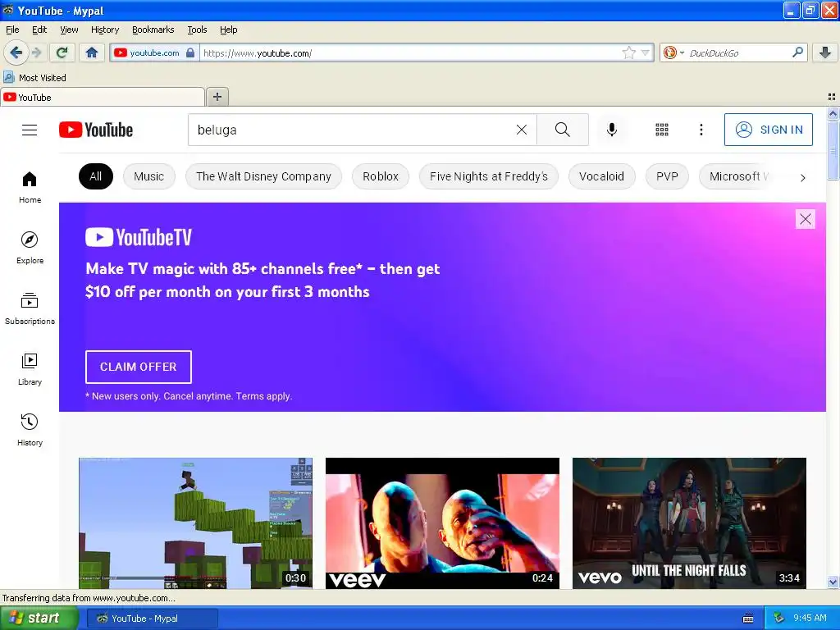Open the History menu
Screen dimensions: 840x630
[x=105, y=30]
